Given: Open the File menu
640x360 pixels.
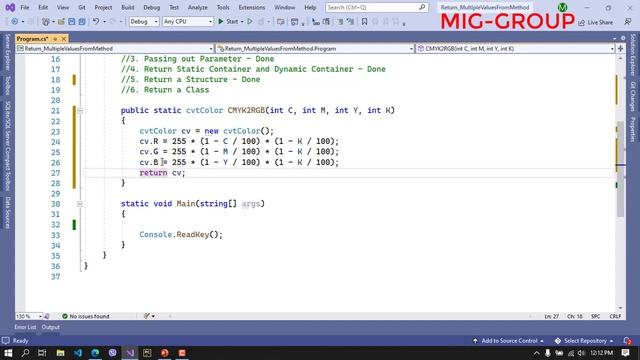Looking at the screenshot, I should tap(24, 7).
